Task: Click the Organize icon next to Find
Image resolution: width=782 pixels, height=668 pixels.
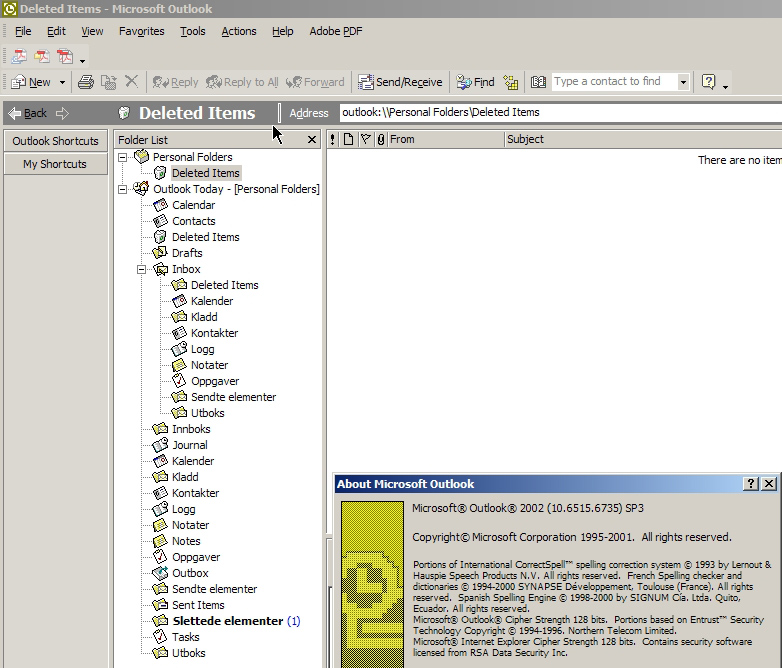Action: click(x=511, y=82)
